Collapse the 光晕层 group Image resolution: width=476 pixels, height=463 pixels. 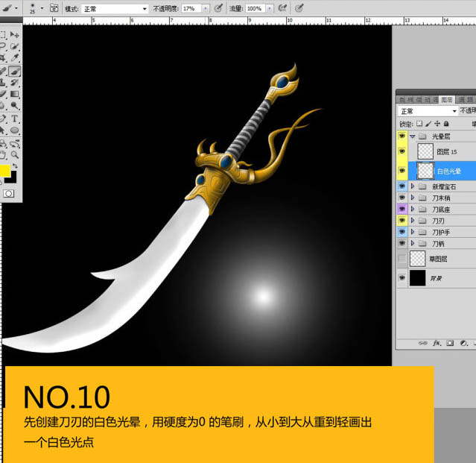click(x=413, y=136)
